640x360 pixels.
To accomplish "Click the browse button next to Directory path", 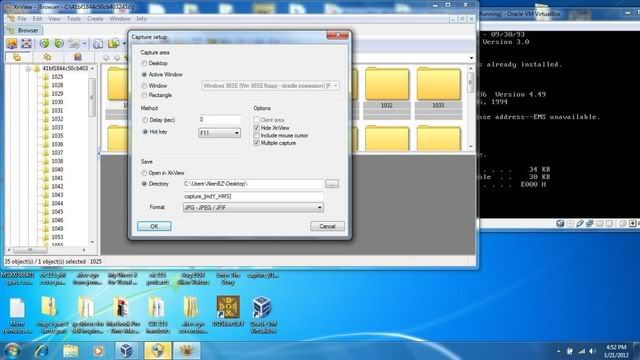I will coord(332,184).
